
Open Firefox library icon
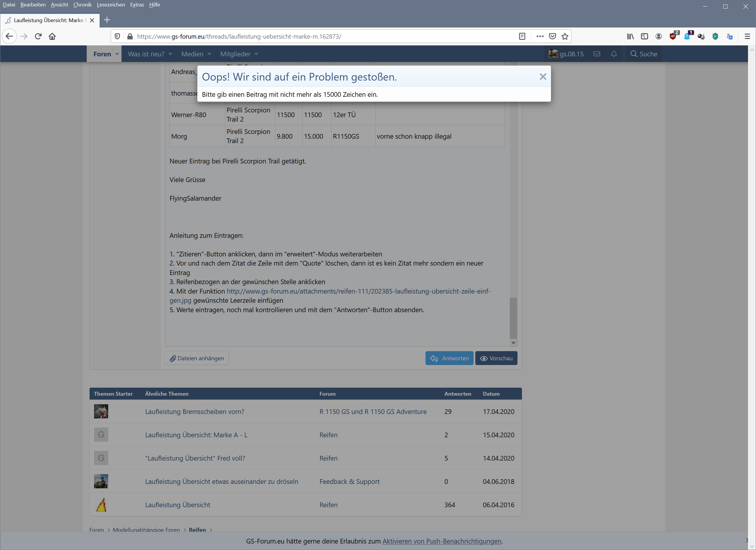click(630, 36)
